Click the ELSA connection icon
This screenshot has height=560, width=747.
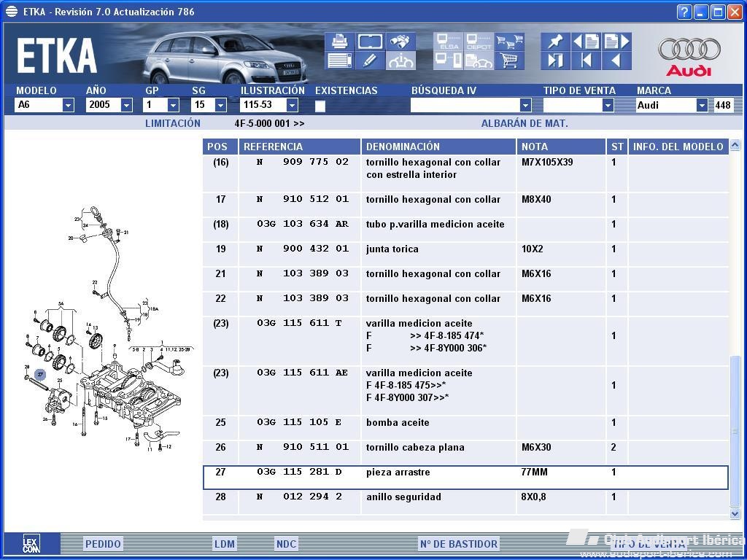tap(448, 42)
